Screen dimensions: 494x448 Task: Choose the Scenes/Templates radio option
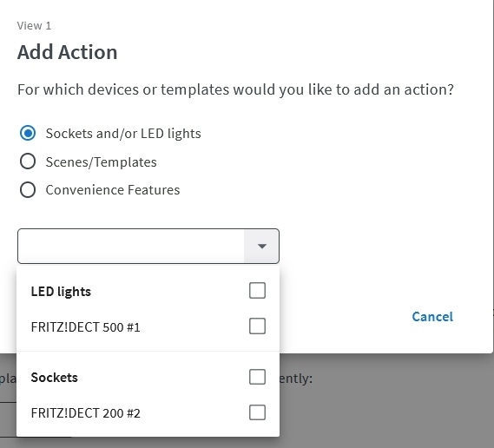click(x=28, y=161)
